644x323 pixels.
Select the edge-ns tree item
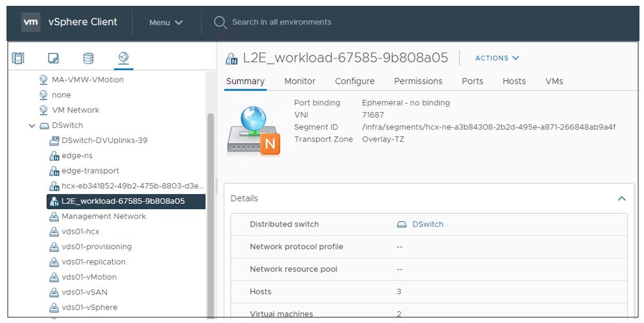[x=77, y=156]
